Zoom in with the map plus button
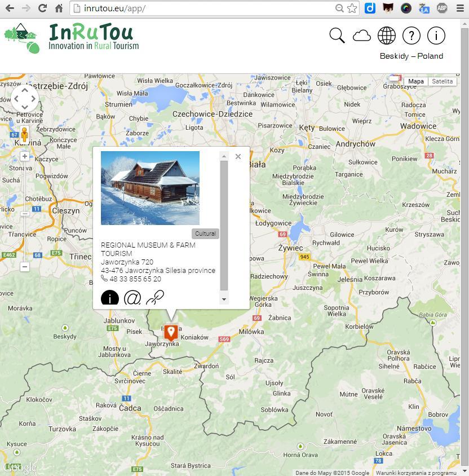Image resolution: width=469 pixels, height=476 pixels. point(25,156)
